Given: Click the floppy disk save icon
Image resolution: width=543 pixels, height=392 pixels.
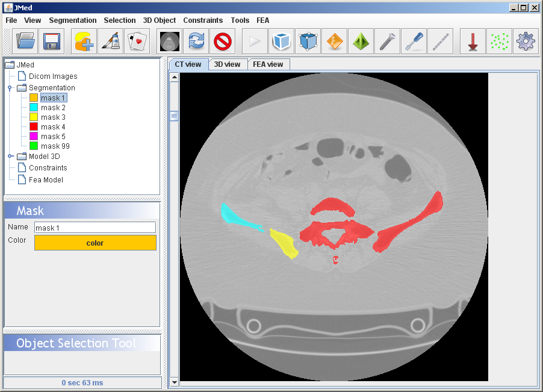Looking at the screenshot, I should pyautogui.click(x=52, y=42).
